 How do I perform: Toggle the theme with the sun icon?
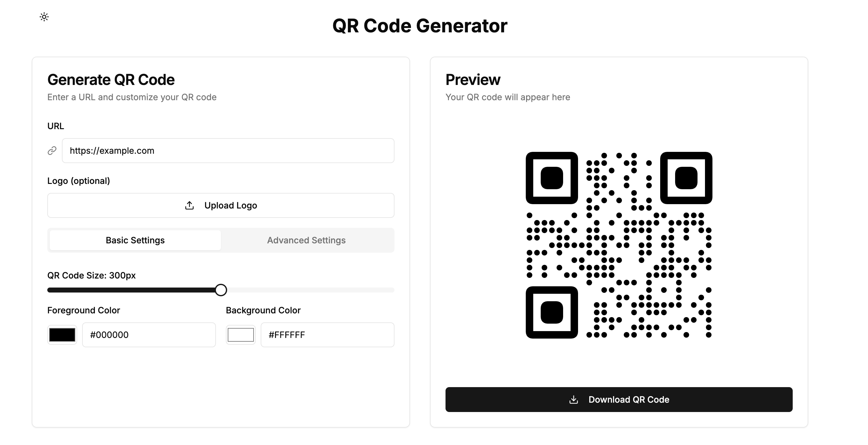click(44, 16)
